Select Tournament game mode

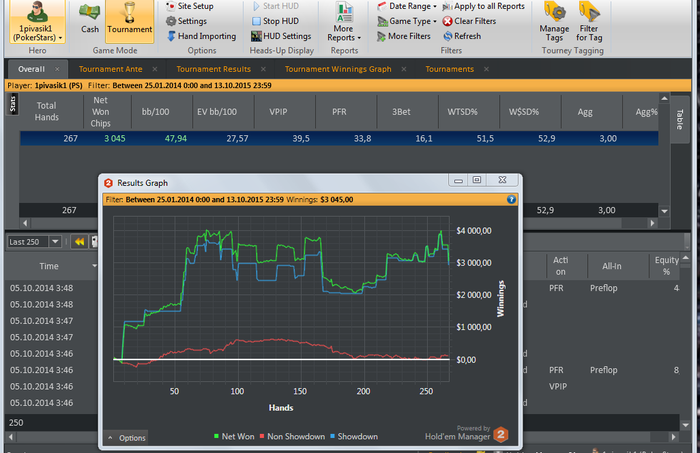click(129, 21)
